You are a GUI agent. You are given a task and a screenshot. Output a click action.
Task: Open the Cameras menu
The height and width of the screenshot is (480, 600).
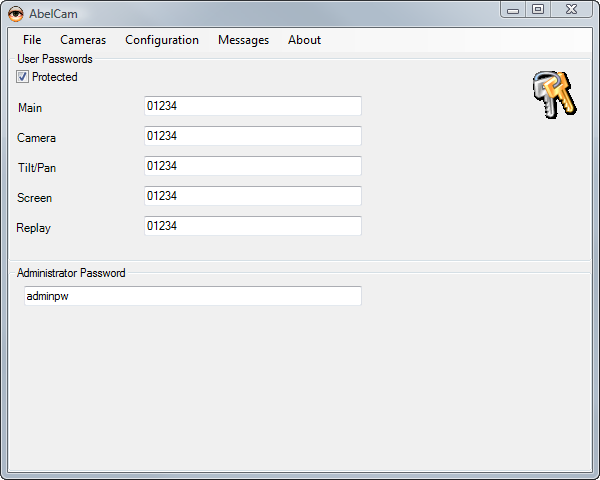pyautogui.click(x=83, y=40)
